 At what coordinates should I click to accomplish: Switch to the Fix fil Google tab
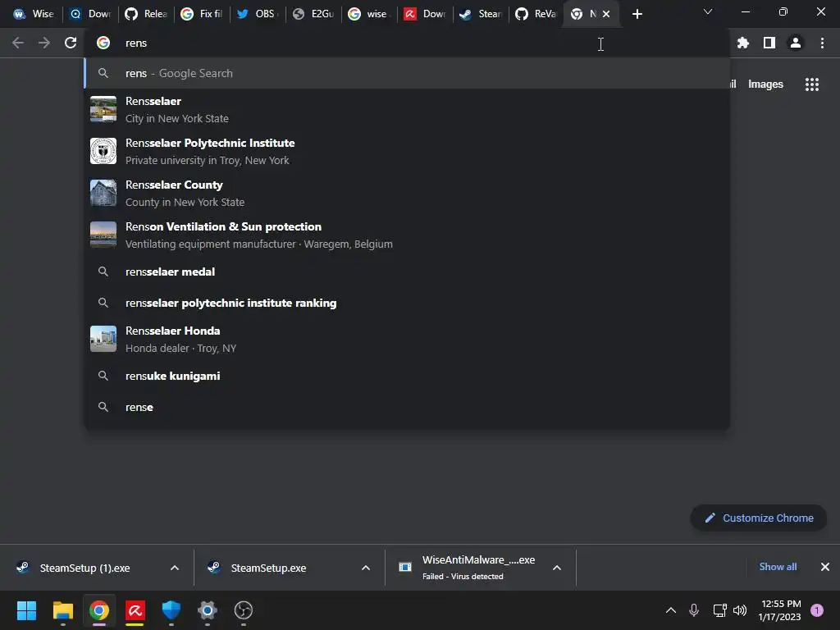(x=202, y=14)
